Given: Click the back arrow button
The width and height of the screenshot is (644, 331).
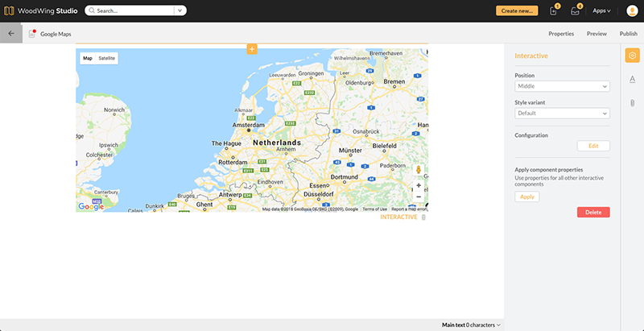Looking at the screenshot, I should pyautogui.click(x=10, y=34).
